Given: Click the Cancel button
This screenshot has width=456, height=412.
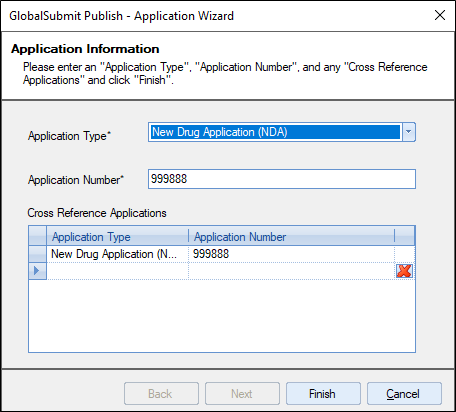Looking at the screenshot, I should pyautogui.click(x=404, y=394).
